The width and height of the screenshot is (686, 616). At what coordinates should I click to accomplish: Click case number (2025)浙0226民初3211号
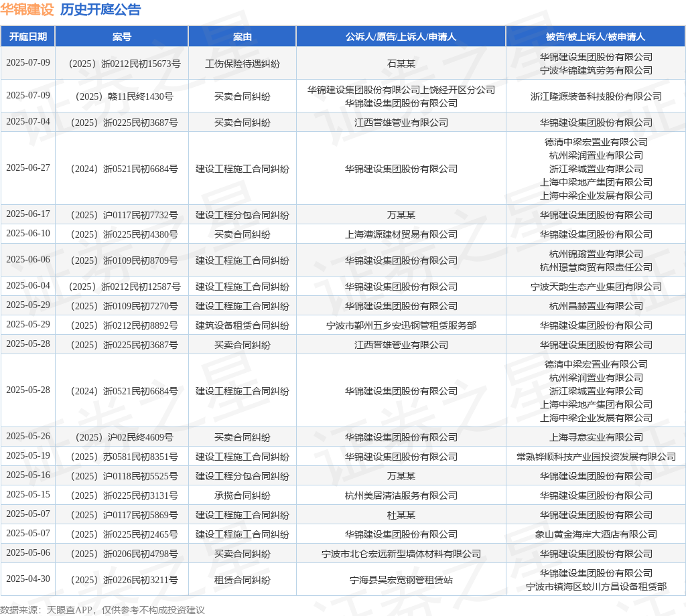124,580
